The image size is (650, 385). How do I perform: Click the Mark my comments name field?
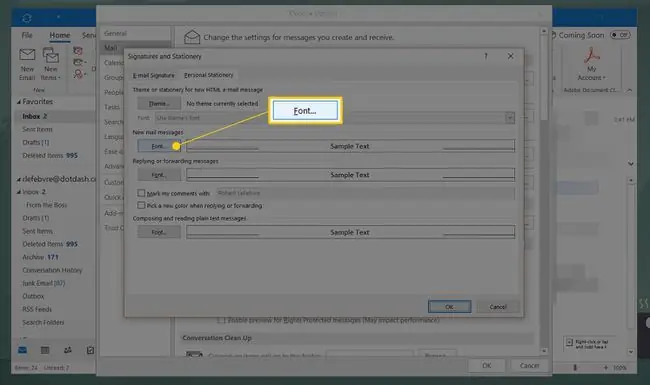coord(365,193)
